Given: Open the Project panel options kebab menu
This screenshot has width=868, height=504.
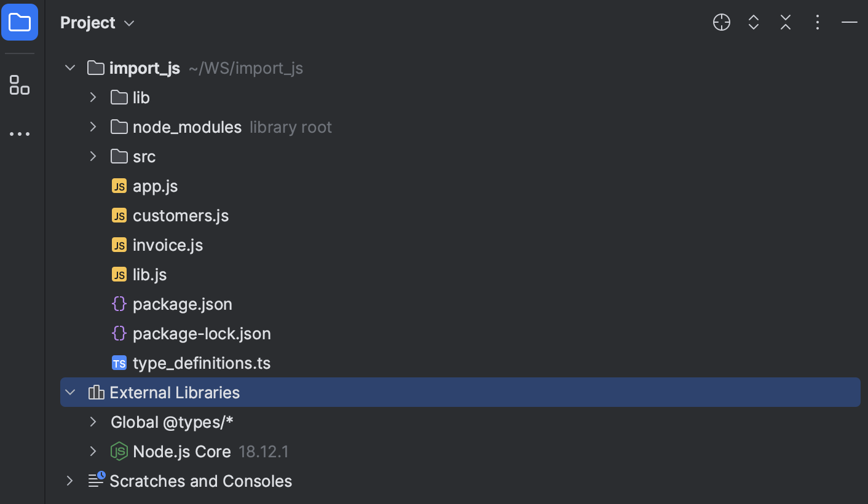Looking at the screenshot, I should [817, 22].
